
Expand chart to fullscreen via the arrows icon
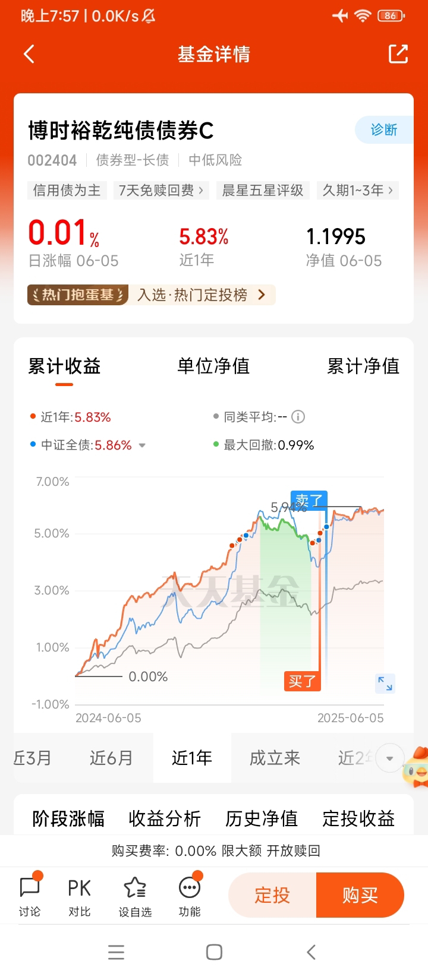pos(385,683)
